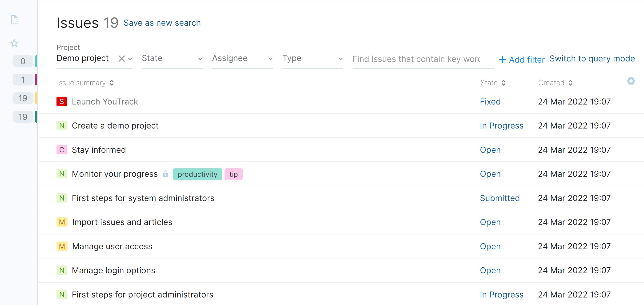Expand the Type filter dropdown
The image size is (644, 305).
312,59
